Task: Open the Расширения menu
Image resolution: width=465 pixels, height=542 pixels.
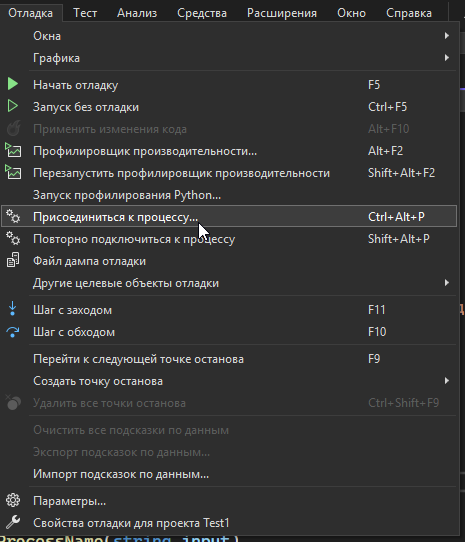Action: [x=282, y=13]
